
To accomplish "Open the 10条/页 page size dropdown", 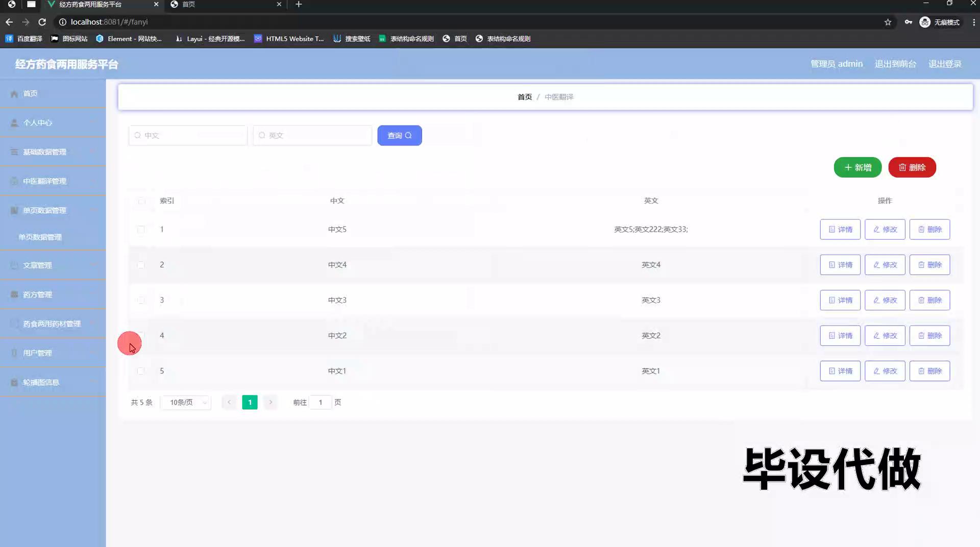I will tap(186, 403).
